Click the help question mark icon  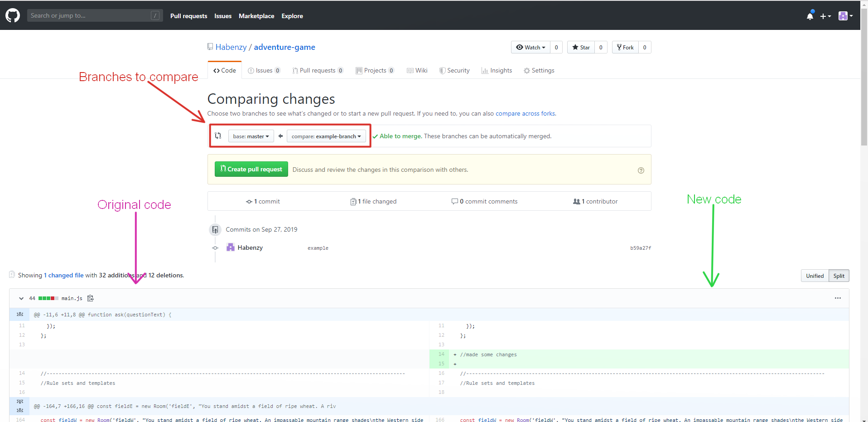[641, 170]
